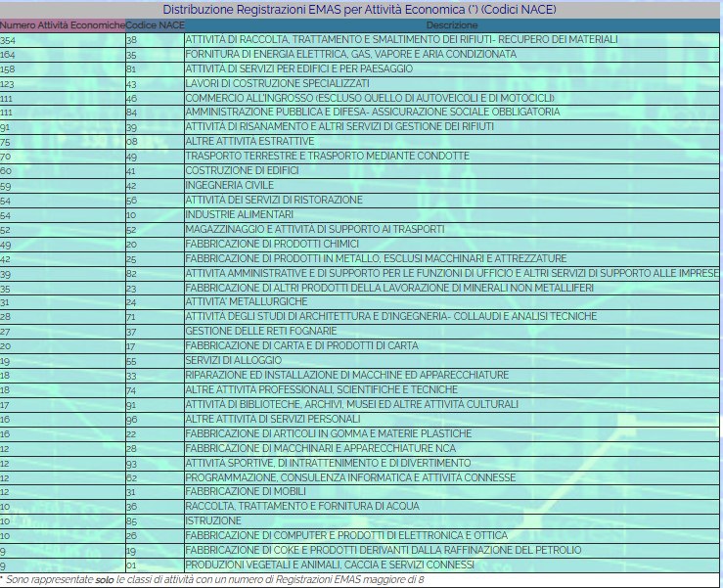Click the 'Numero Attività Economiche' column header
The image size is (723, 588).
tap(63, 23)
